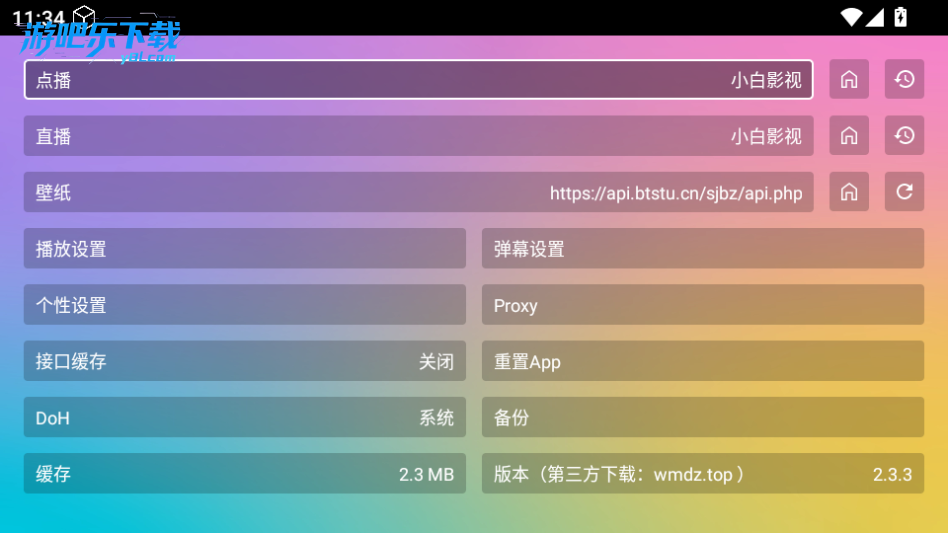Screen dimensions: 948x533
Task: Open 弹幕设置 menu
Action: click(x=703, y=249)
